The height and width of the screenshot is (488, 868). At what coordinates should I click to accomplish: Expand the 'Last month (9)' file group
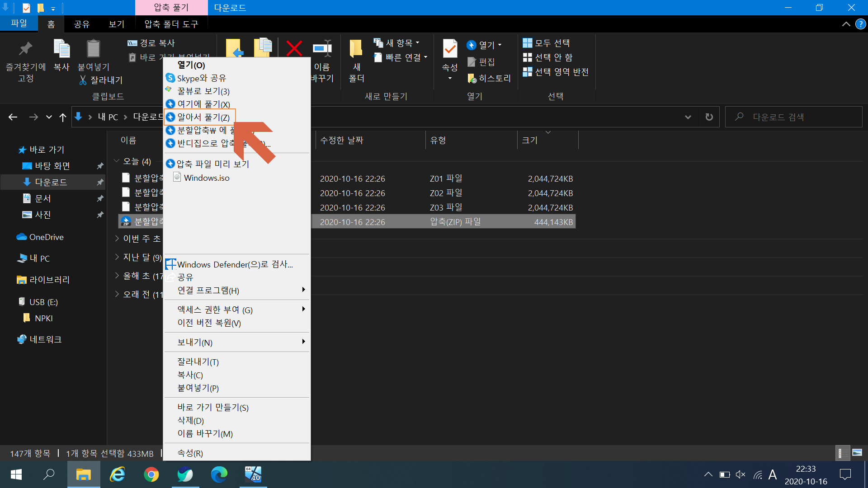point(117,258)
